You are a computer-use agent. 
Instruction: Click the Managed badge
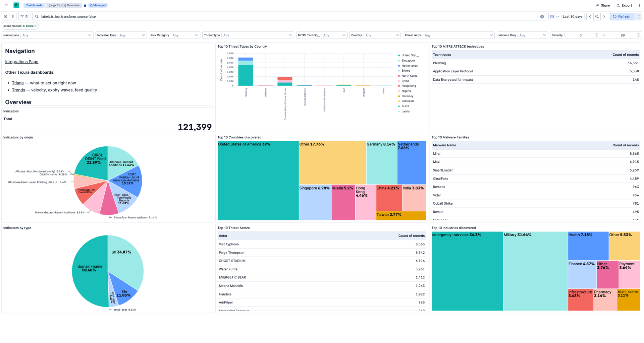(x=98, y=5)
